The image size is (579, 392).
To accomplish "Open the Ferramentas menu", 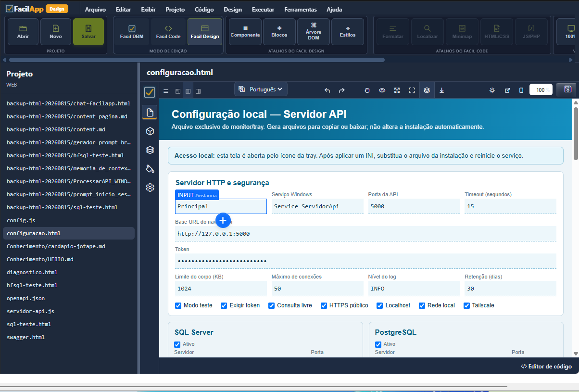I will pyautogui.click(x=301, y=10).
